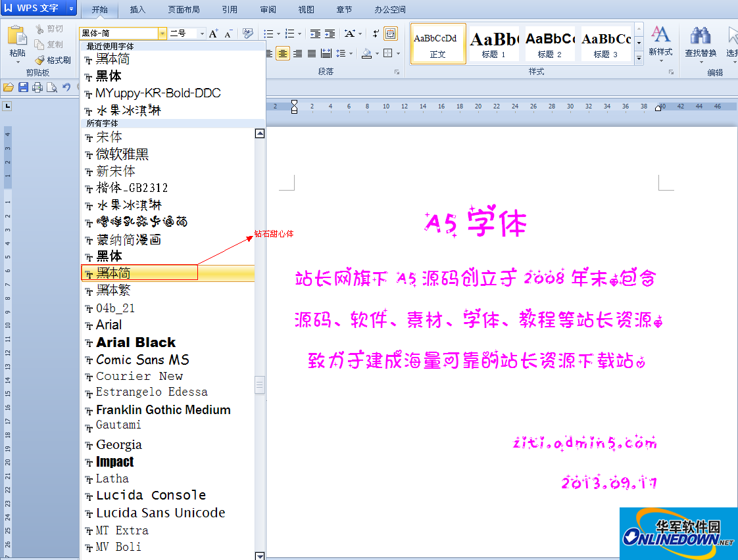
Task: Click the Undo icon
Action: click(x=66, y=87)
